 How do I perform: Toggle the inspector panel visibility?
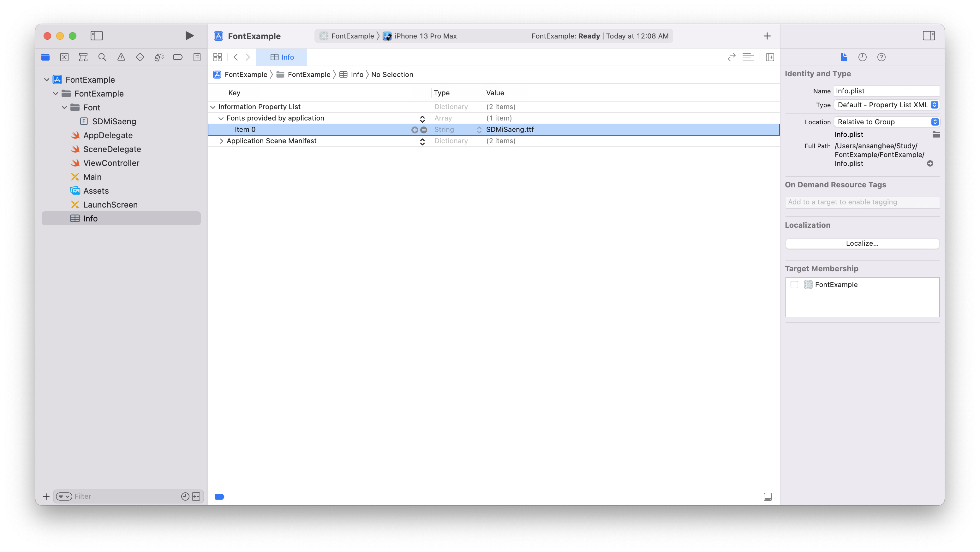point(929,36)
